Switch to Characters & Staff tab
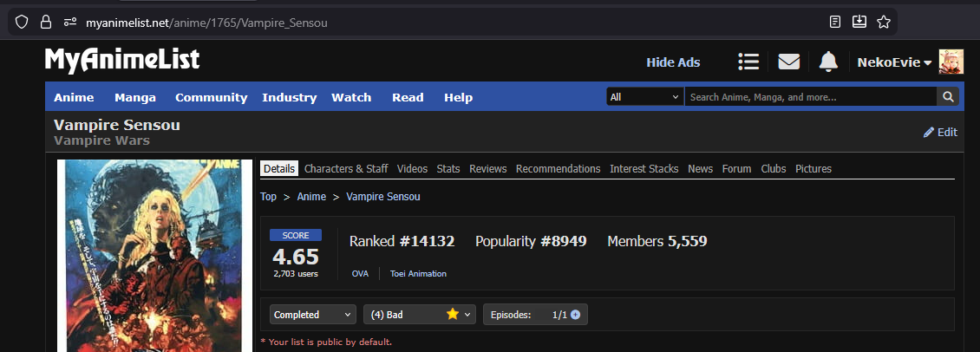The width and height of the screenshot is (980, 352). (x=346, y=169)
